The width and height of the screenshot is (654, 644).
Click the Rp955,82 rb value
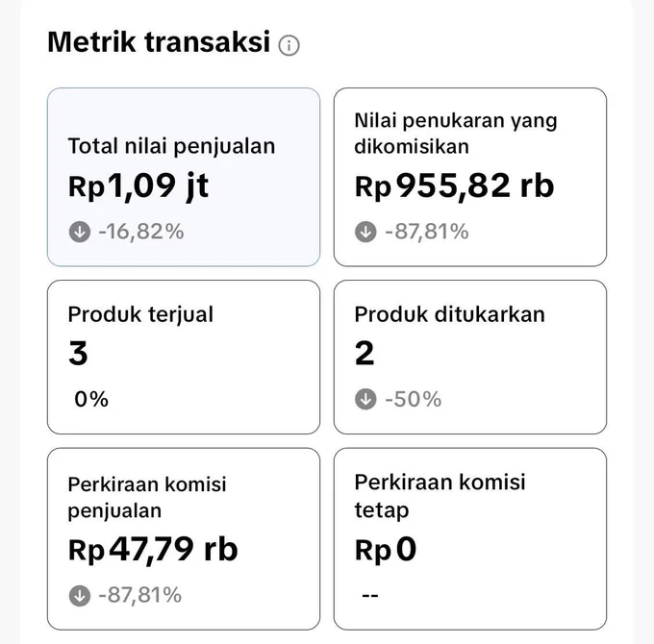coord(454,186)
